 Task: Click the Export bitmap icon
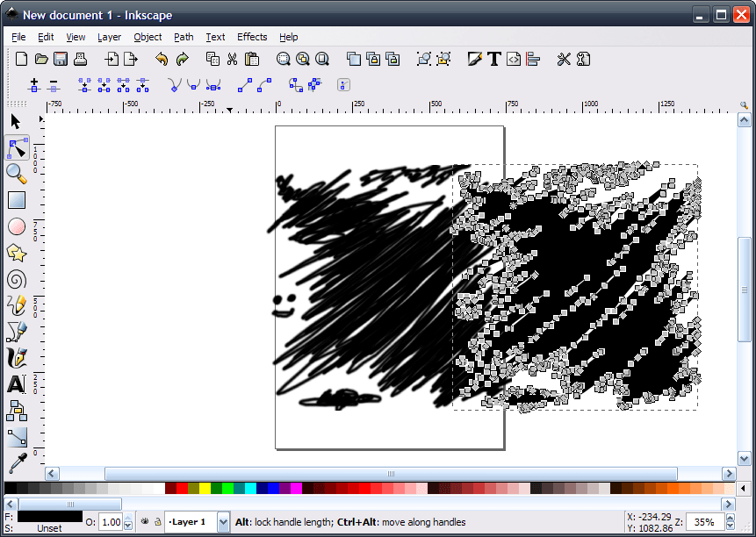(131, 60)
